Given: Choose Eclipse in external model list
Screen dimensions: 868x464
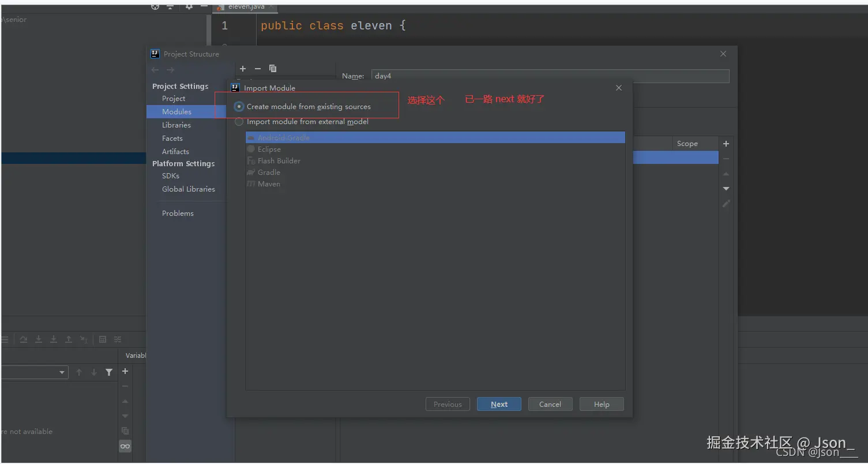Looking at the screenshot, I should (x=435, y=149).
